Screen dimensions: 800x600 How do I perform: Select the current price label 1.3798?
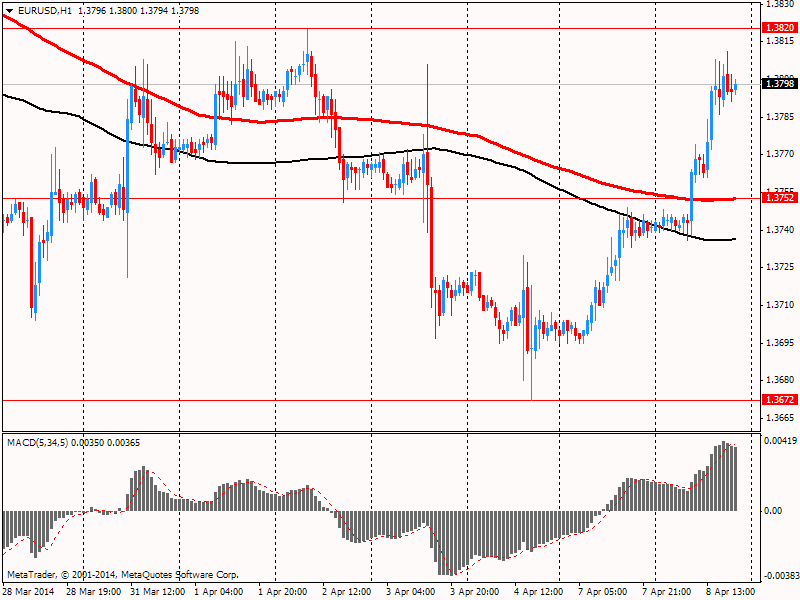780,83
